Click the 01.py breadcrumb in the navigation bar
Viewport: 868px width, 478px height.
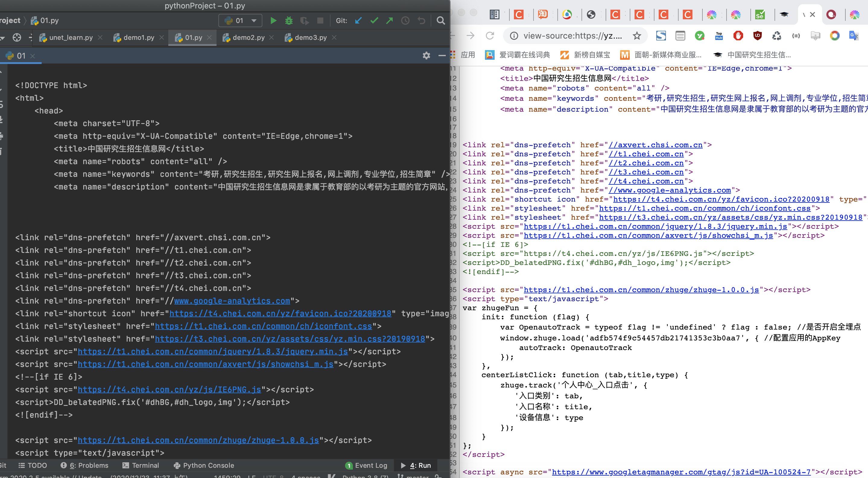[45, 21]
